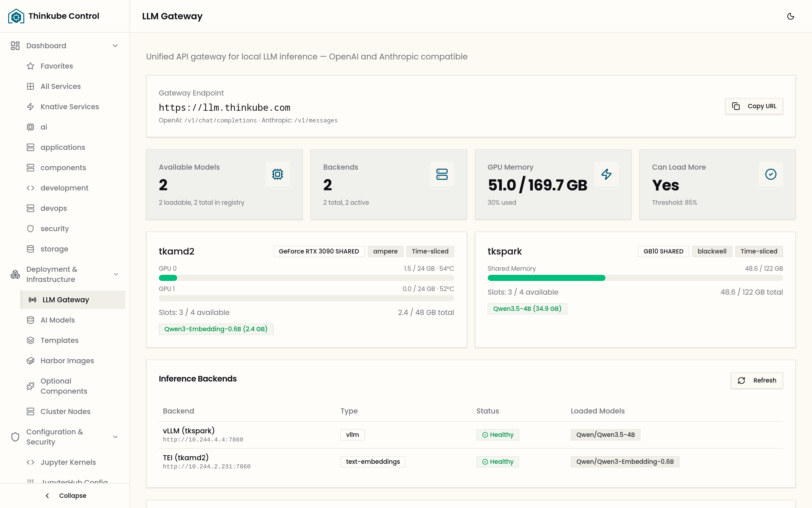
Task: Click the Healthy status for vLLM backend
Action: [x=498, y=435]
